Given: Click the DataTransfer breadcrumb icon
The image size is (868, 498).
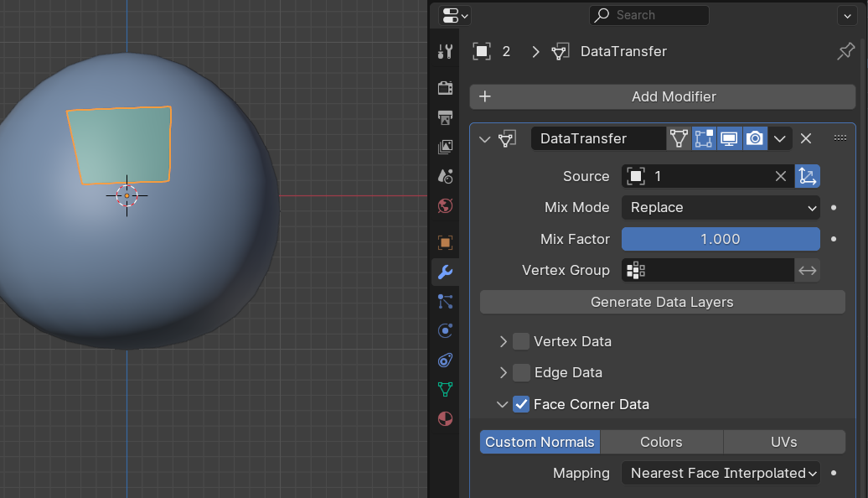Looking at the screenshot, I should [561, 51].
